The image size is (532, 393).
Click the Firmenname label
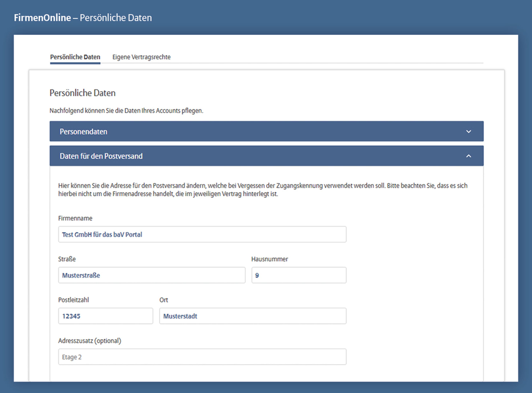(x=75, y=218)
